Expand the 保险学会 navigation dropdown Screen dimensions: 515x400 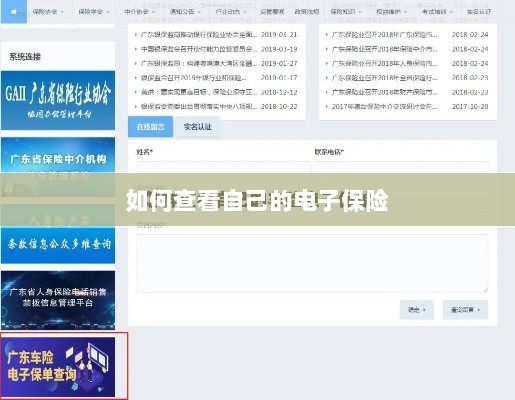pos(94,12)
